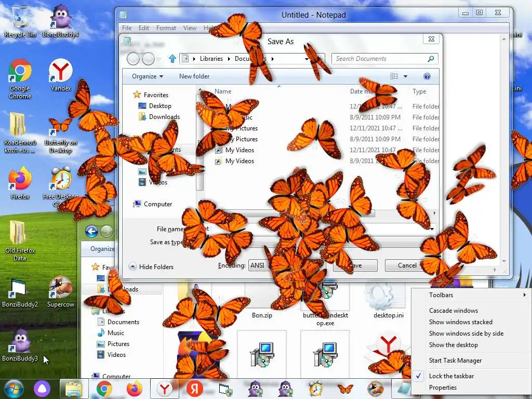
Task: Open the Recycle Bin desktop icon
Action: 20,20
